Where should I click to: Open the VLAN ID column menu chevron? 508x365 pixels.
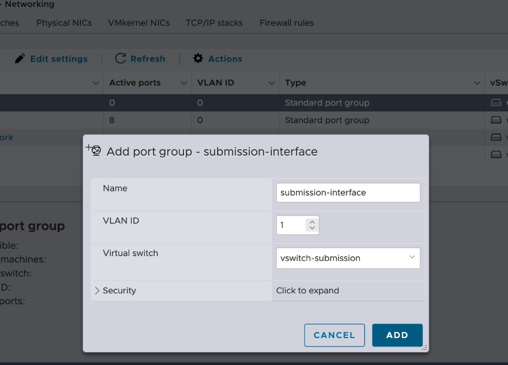point(272,83)
